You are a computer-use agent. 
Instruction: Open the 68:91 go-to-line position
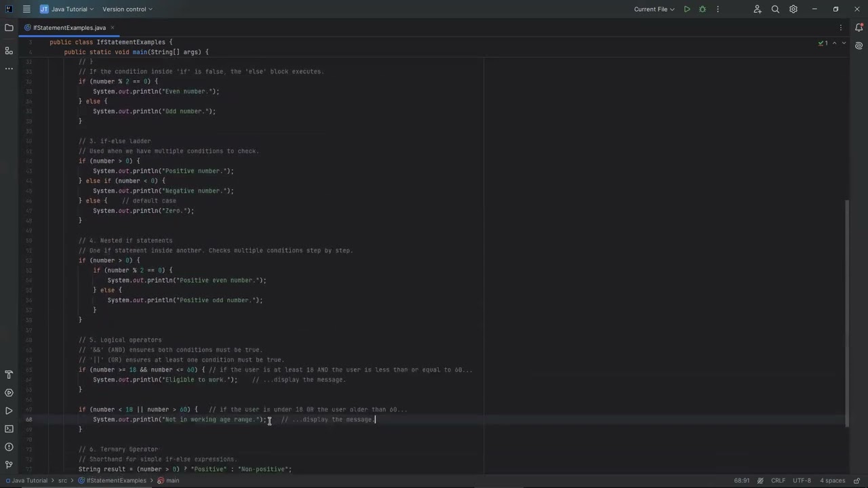pos(741,481)
